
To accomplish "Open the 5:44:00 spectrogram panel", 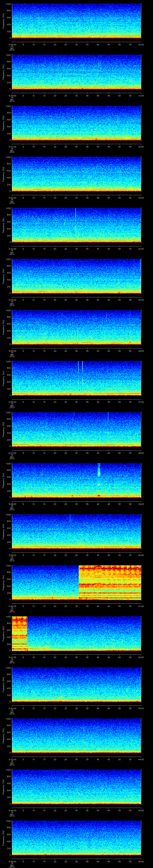I will click(x=76, y=786).
